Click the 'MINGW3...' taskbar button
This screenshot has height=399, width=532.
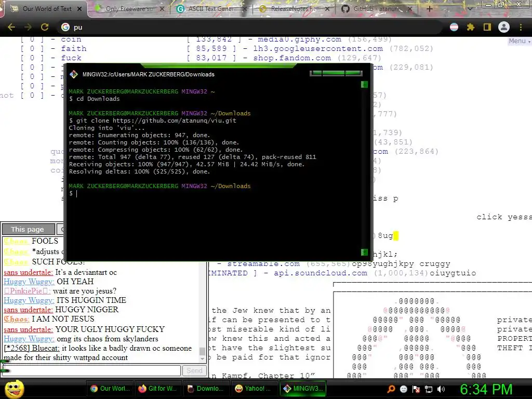[303, 389]
